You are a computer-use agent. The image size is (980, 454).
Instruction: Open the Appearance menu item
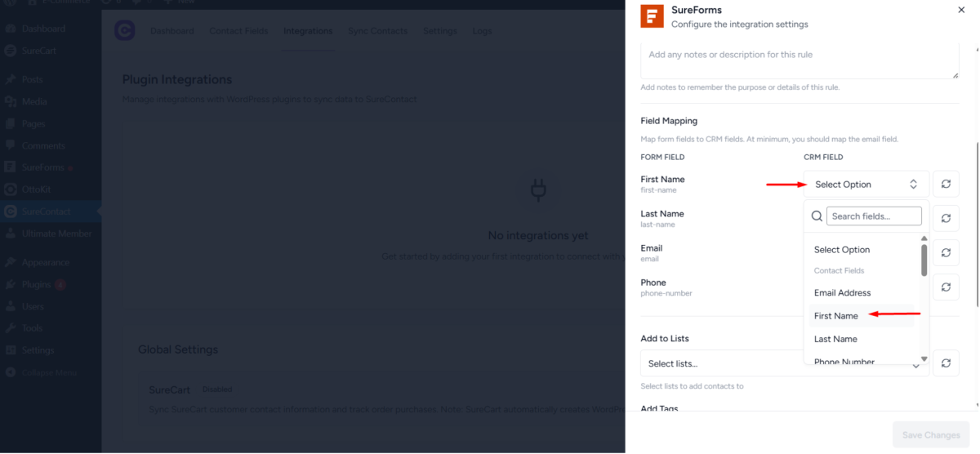coord(46,262)
